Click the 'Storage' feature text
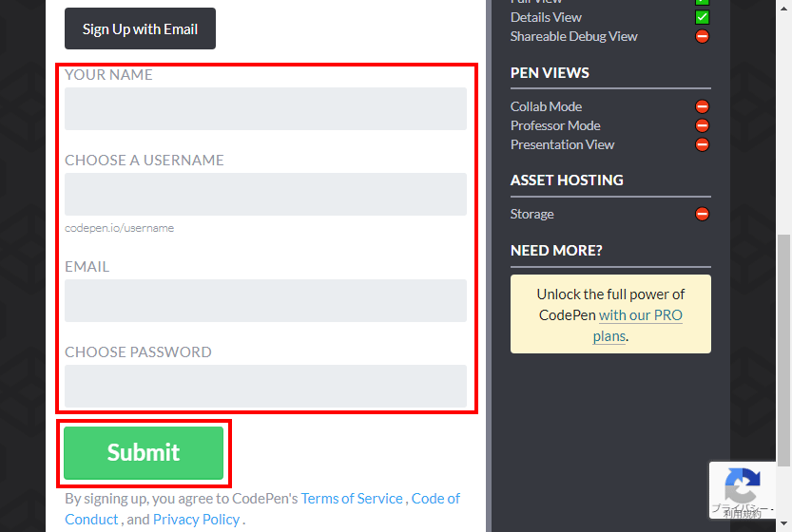Screen dimensions: 792x532 [531, 214]
